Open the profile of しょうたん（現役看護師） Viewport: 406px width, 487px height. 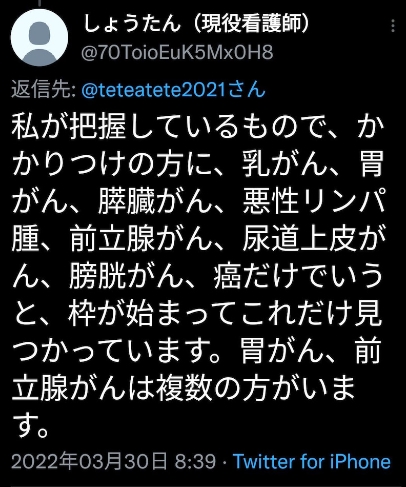point(196,24)
